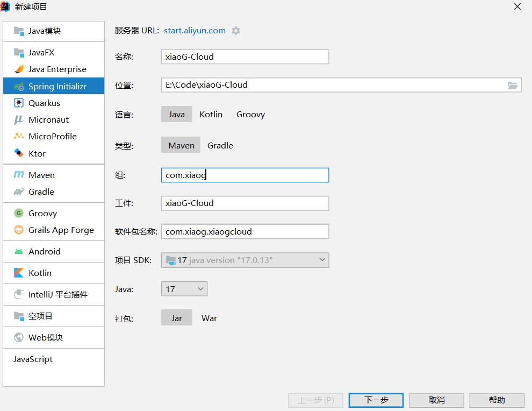The height and width of the screenshot is (411, 532).
Task: Set language to Groovy
Action: coord(250,115)
